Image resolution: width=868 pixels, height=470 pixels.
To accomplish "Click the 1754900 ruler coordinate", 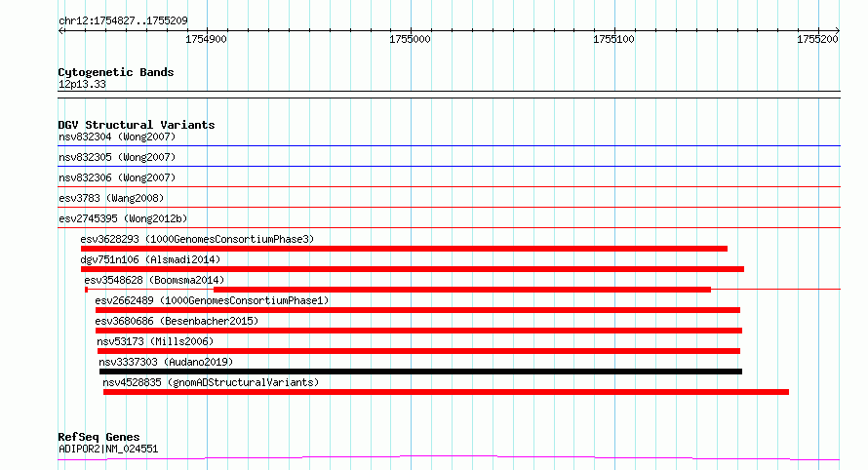I will coord(206,39).
